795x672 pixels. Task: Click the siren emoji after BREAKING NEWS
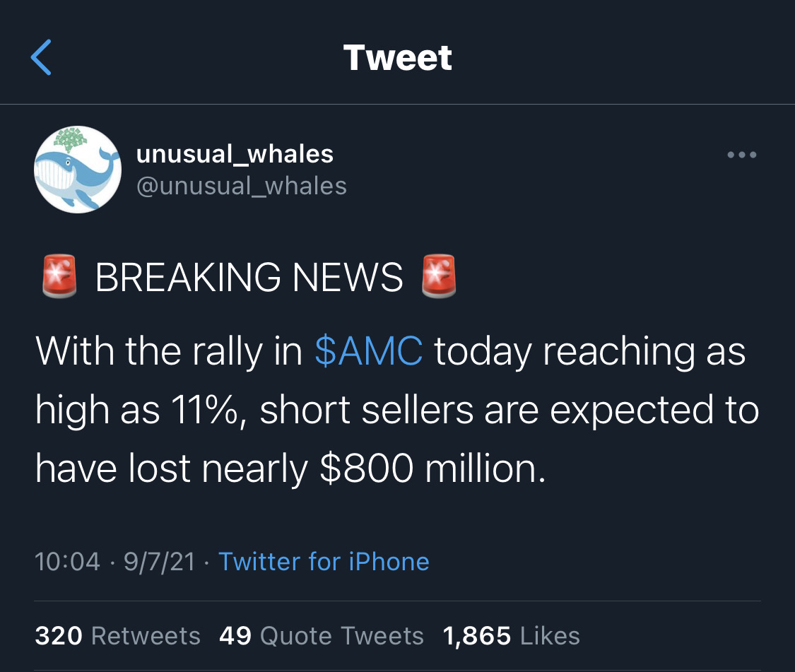[x=438, y=276]
